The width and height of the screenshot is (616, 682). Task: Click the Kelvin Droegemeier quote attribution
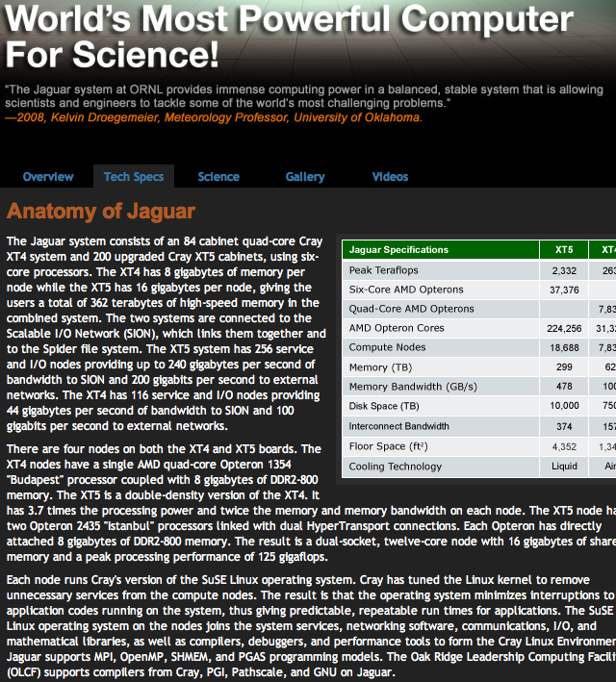pos(214,117)
